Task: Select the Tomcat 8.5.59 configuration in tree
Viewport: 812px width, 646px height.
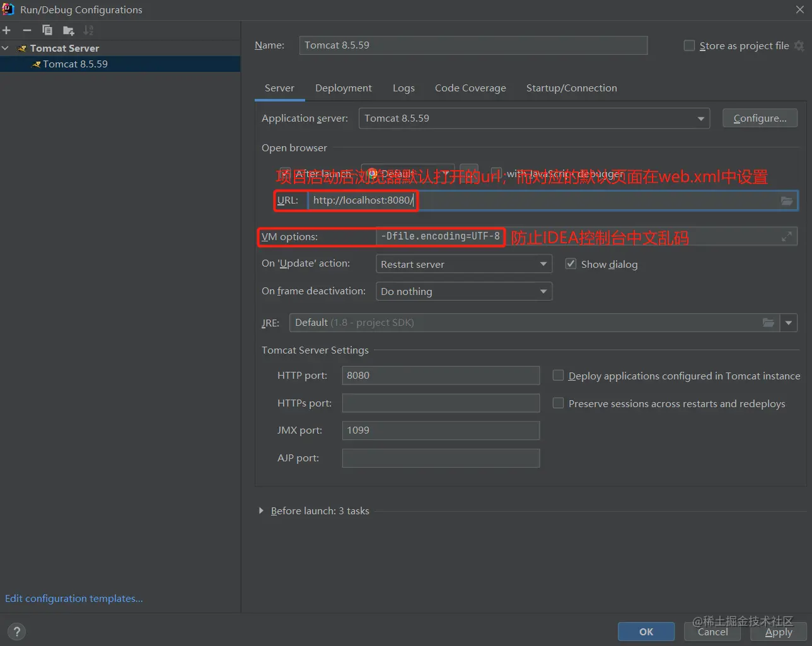Action: point(120,64)
